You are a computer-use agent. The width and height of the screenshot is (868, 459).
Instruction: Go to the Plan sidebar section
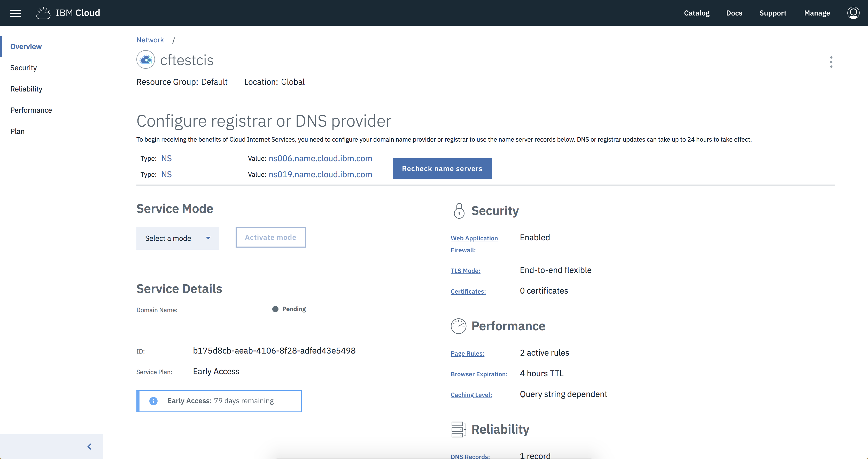pos(18,132)
